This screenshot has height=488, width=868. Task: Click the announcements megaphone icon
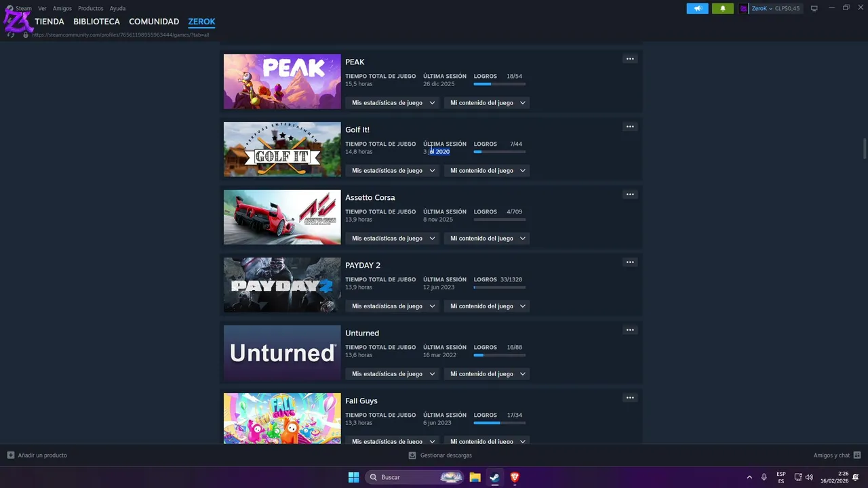click(697, 9)
